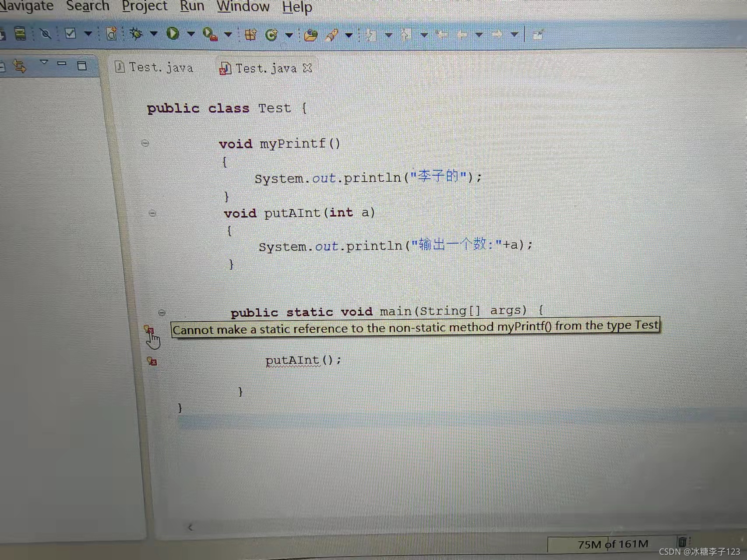Open the Help menu

tap(297, 7)
